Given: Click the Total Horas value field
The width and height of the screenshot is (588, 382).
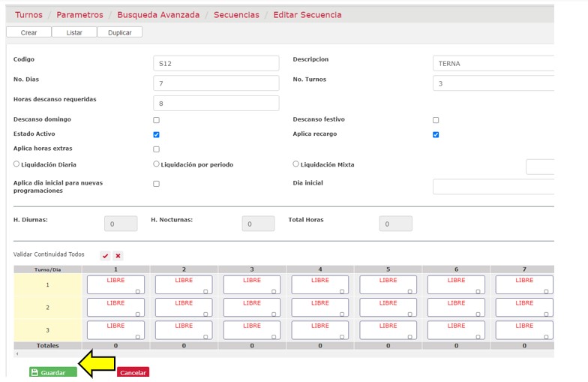Looking at the screenshot, I should click(396, 224).
